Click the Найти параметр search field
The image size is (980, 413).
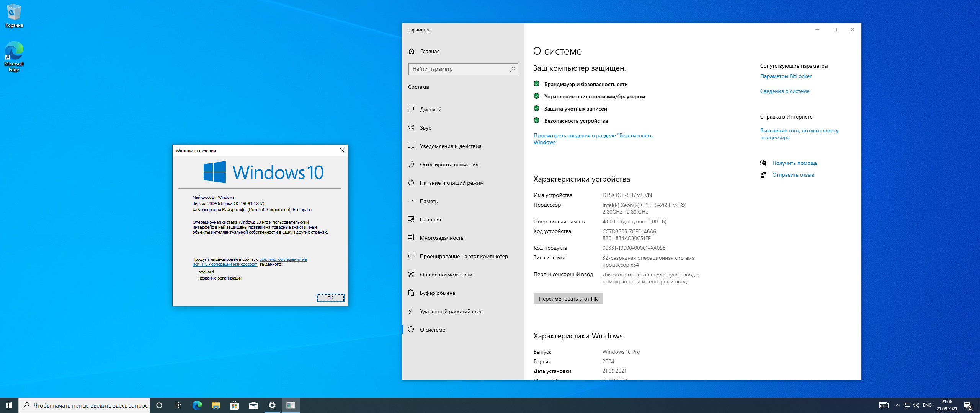463,69
